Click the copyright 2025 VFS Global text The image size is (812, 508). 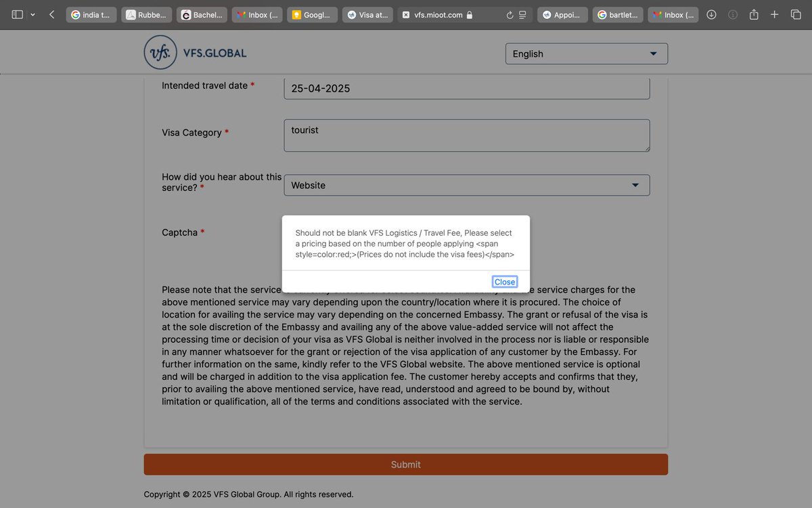point(248,494)
